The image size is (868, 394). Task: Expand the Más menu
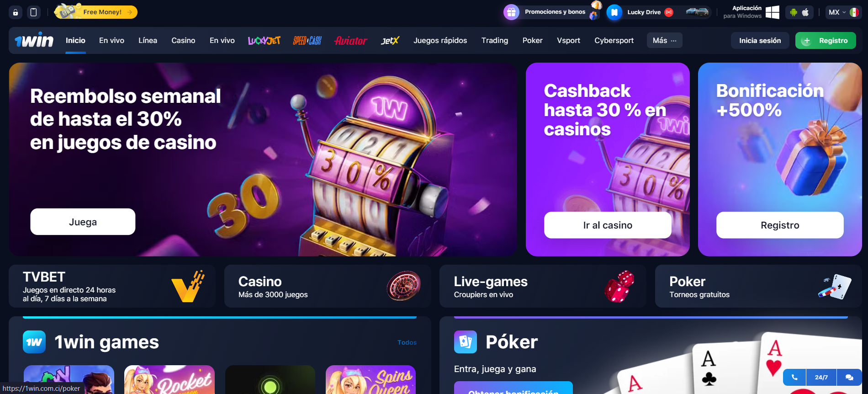[x=664, y=40]
